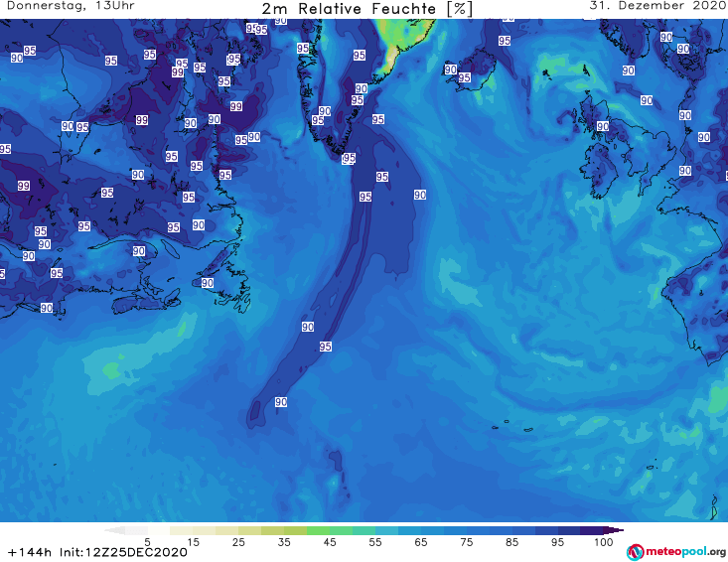Click the '35' tick on color scale

click(x=284, y=542)
